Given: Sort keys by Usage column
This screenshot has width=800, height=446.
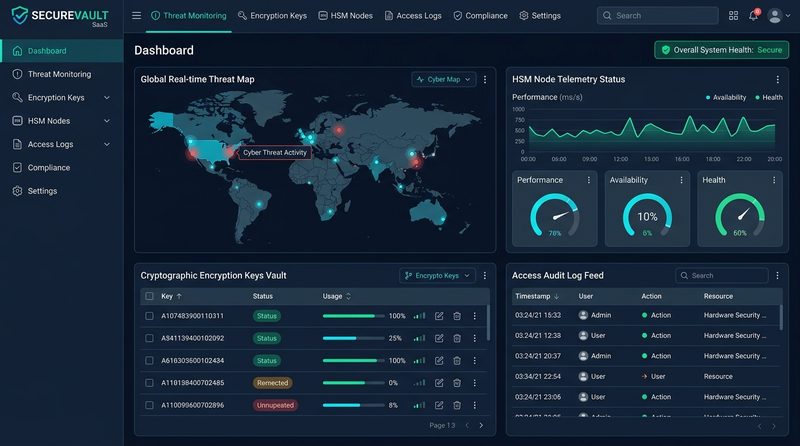Looking at the screenshot, I should [x=337, y=296].
